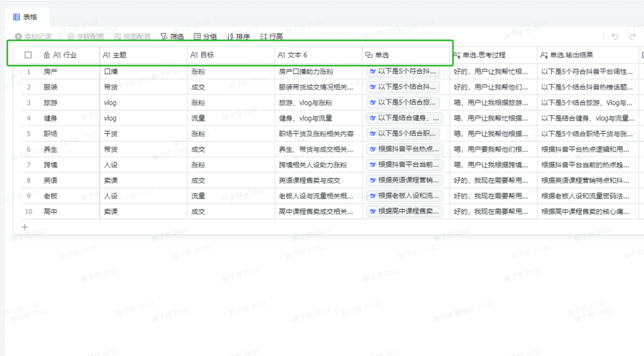Click the 房产 cell in row 1
This screenshot has height=356, width=644.
coord(51,72)
